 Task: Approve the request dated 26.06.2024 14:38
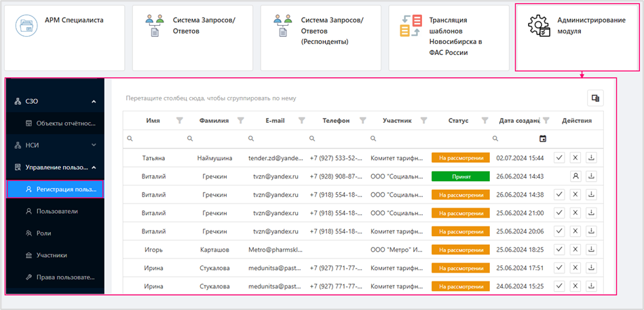click(559, 194)
